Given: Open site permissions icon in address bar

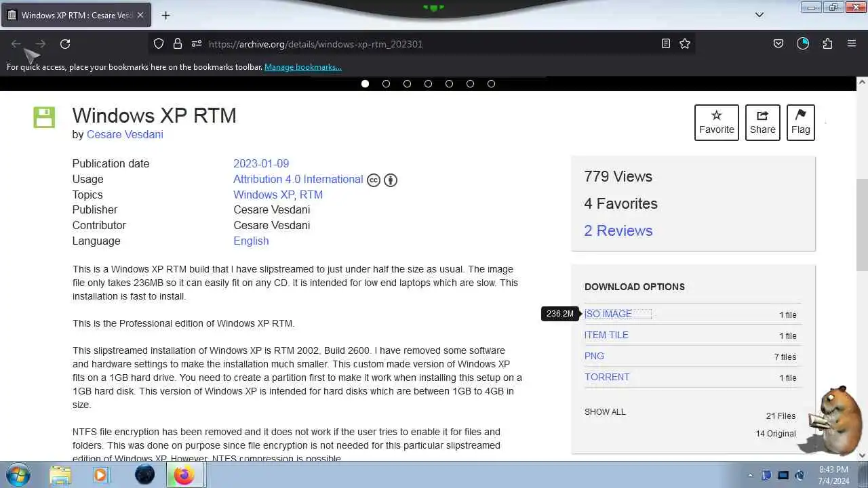Looking at the screenshot, I should tap(197, 44).
